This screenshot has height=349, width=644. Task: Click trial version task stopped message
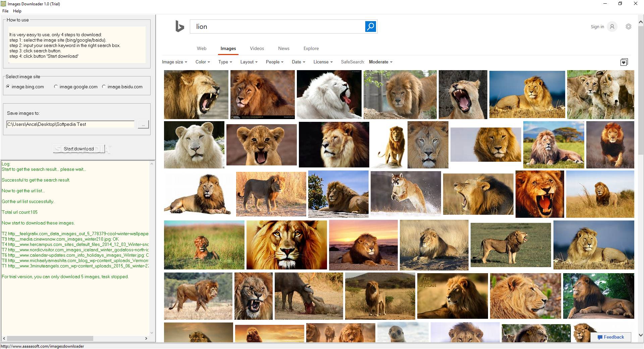click(65, 277)
